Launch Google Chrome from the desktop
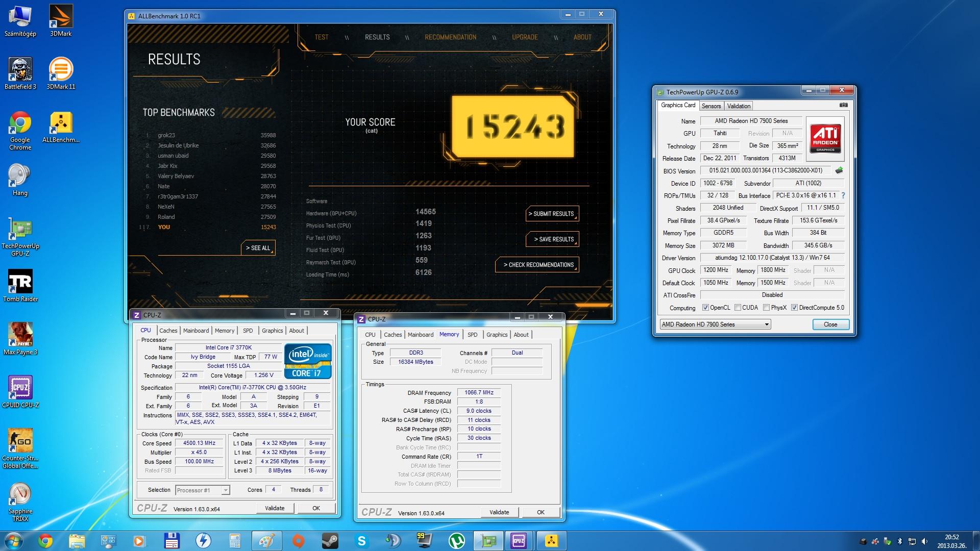The width and height of the screenshot is (980, 551). pos(20,131)
